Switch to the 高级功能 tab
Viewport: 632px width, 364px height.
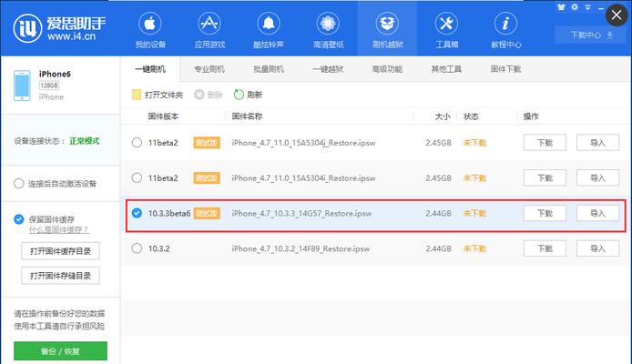tap(387, 69)
